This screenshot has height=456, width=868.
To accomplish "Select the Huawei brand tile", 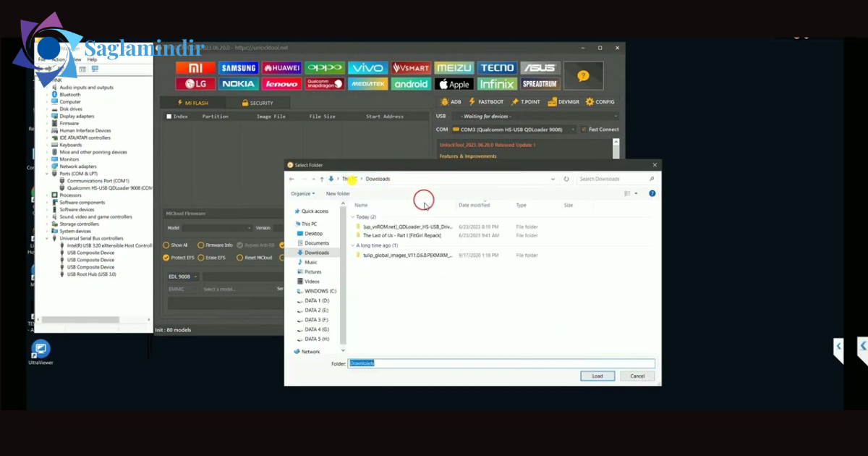I will point(281,68).
